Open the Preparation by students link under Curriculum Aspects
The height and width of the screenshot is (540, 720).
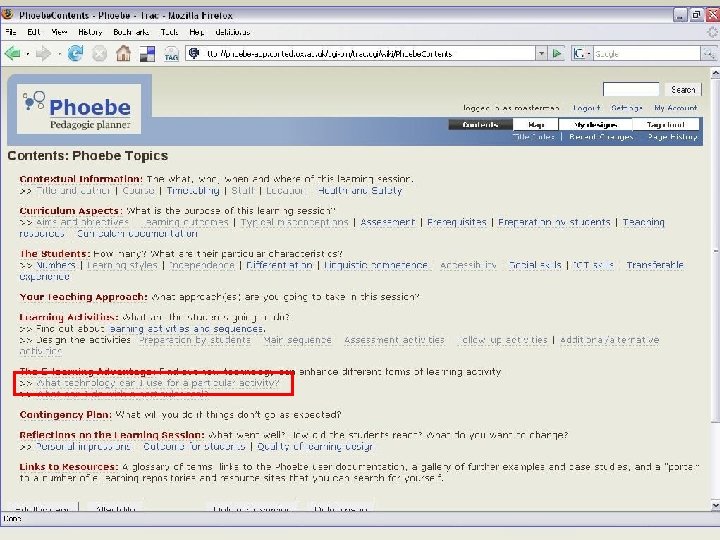pyautogui.click(x=554, y=222)
